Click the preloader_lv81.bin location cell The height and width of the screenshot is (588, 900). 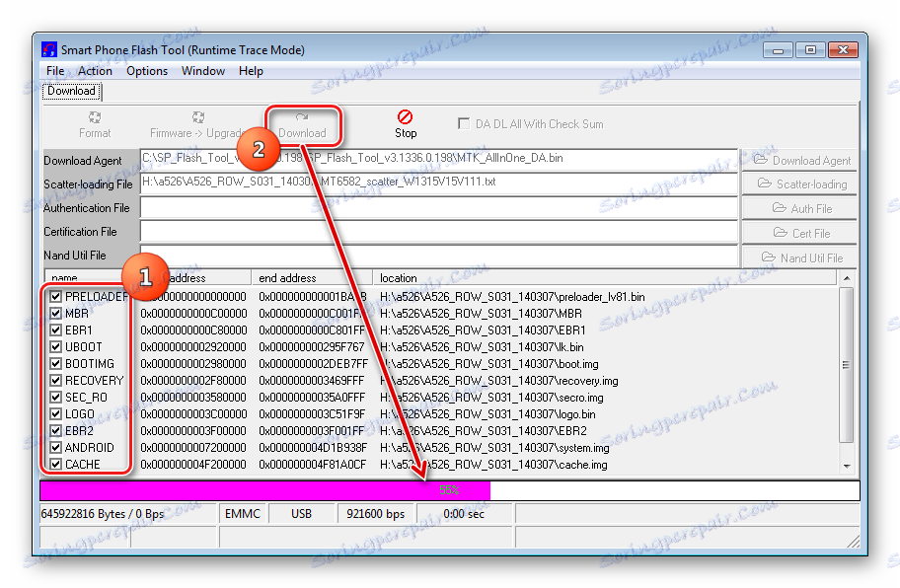coord(512,297)
